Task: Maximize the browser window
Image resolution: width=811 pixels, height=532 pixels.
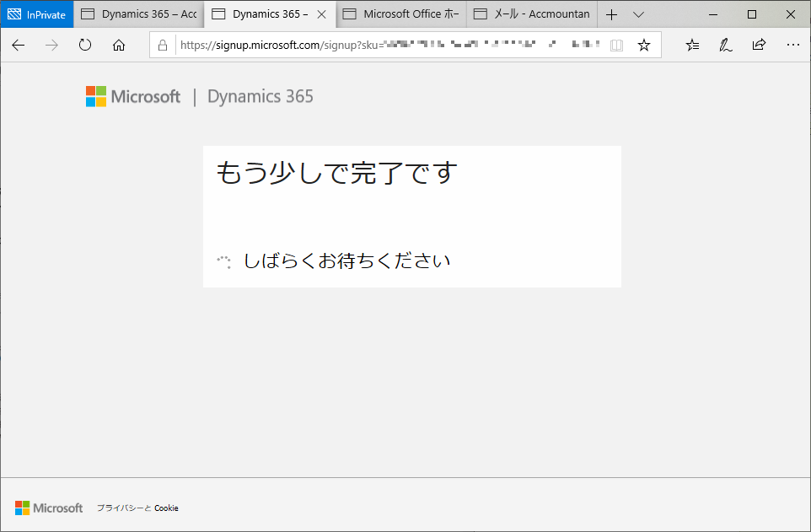Action: (752, 15)
